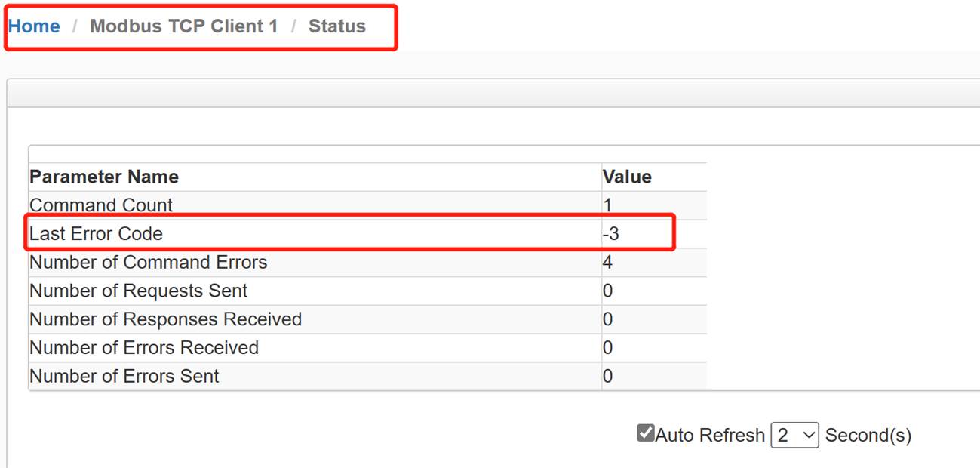Screen dimensions: 980x468
Task: Click the Parameter Name column header
Action: [x=104, y=177]
